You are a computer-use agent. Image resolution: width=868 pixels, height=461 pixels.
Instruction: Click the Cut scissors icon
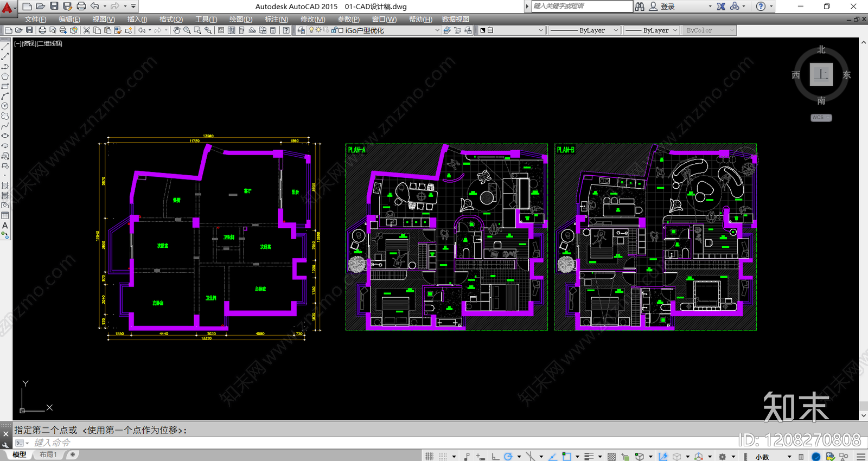pos(86,30)
